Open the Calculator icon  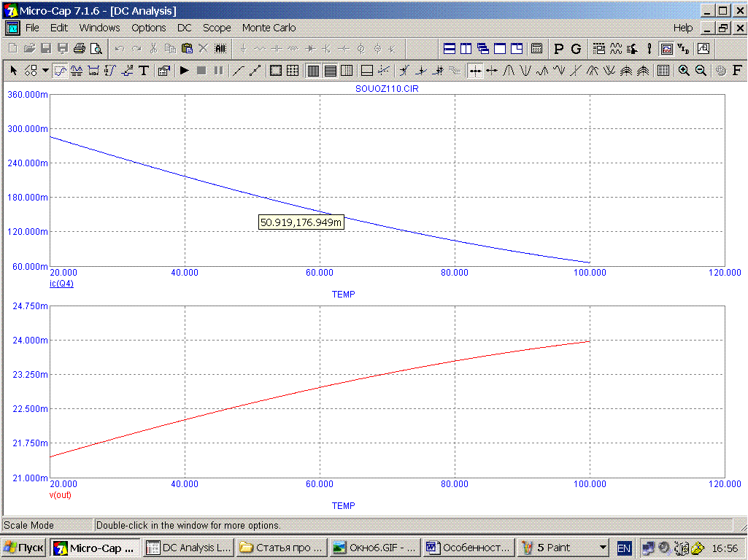(x=536, y=49)
